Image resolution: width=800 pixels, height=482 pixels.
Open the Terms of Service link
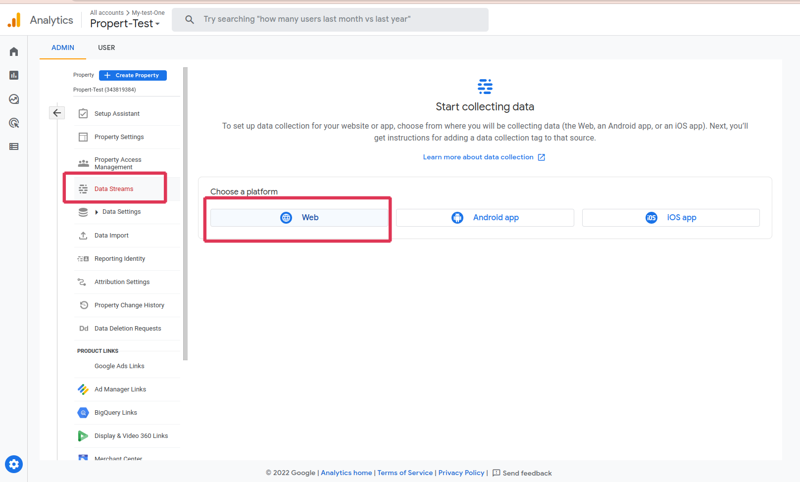(405, 473)
